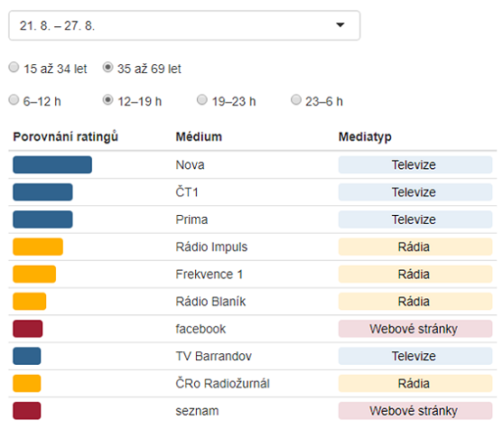
Task: Select the 35 až 69 let radio button
Action: click(107, 68)
